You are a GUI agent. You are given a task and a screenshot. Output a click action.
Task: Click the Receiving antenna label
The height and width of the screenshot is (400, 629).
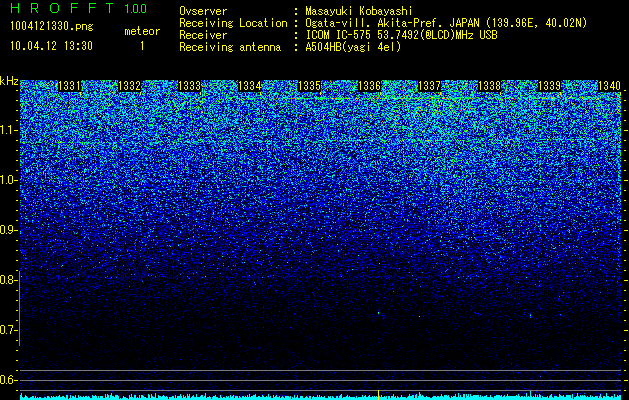(x=230, y=47)
